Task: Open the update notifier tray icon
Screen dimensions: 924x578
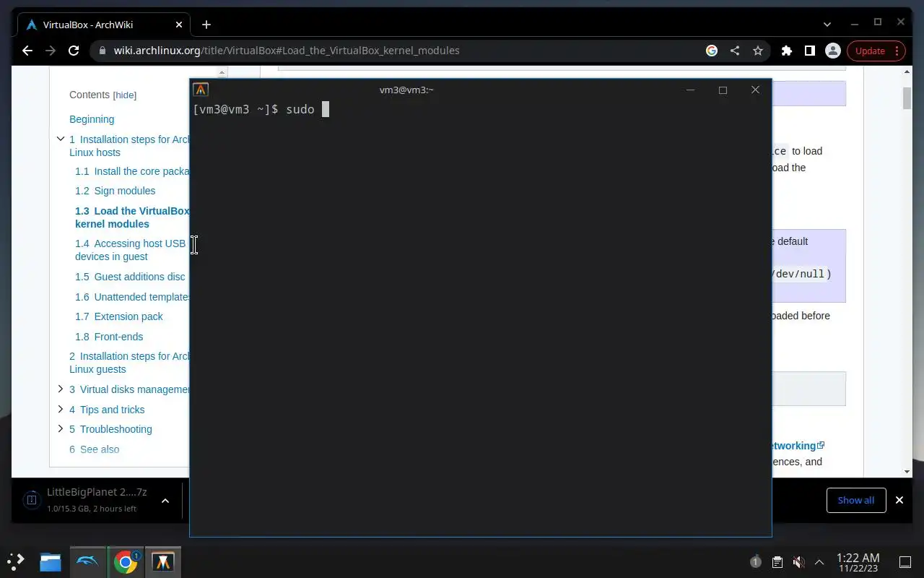Action: (x=755, y=561)
